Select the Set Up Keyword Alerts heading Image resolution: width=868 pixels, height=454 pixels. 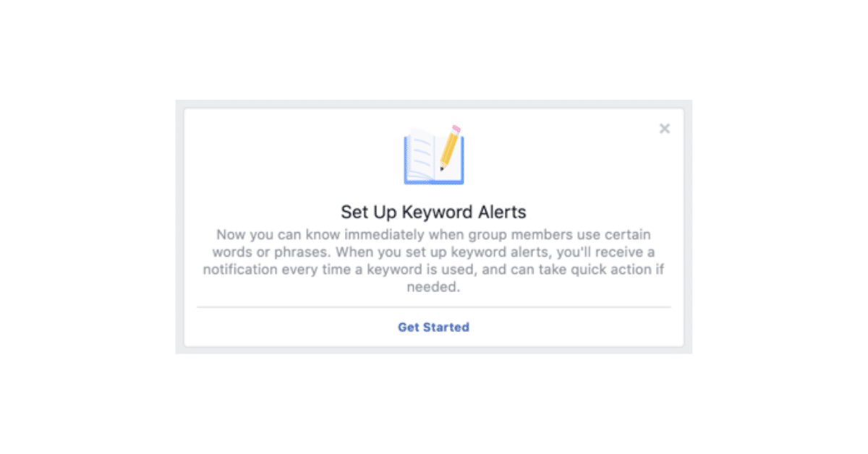(x=433, y=212)
